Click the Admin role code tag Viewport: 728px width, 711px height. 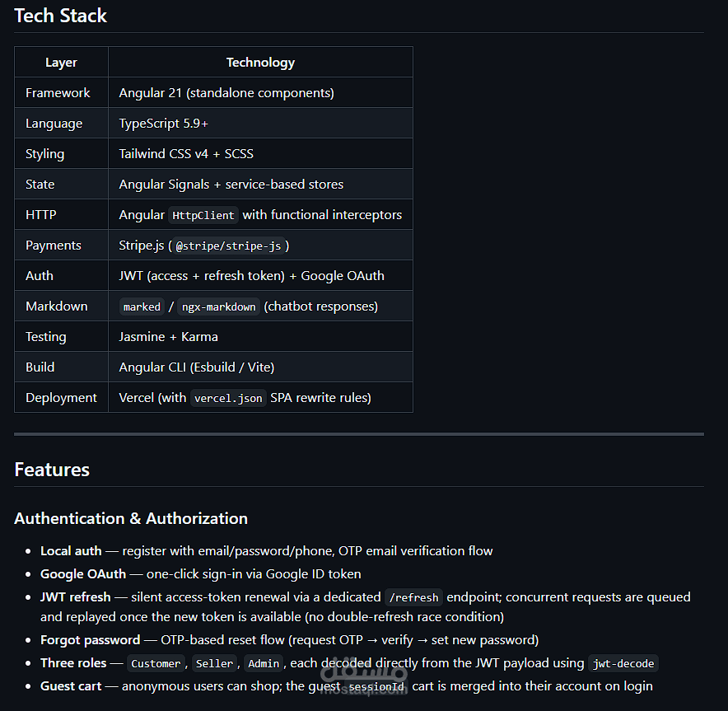[264, 663]
